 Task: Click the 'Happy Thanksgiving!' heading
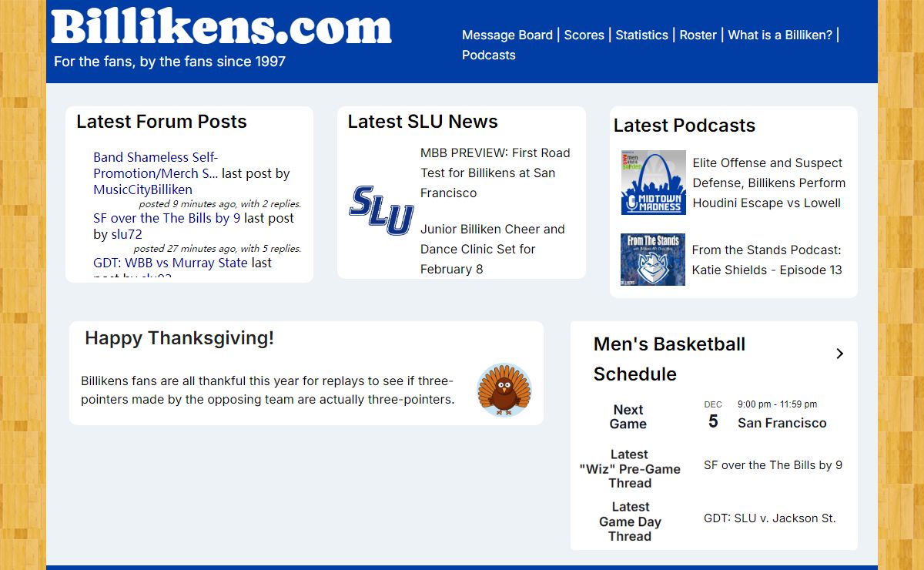[x=179, y=338]
